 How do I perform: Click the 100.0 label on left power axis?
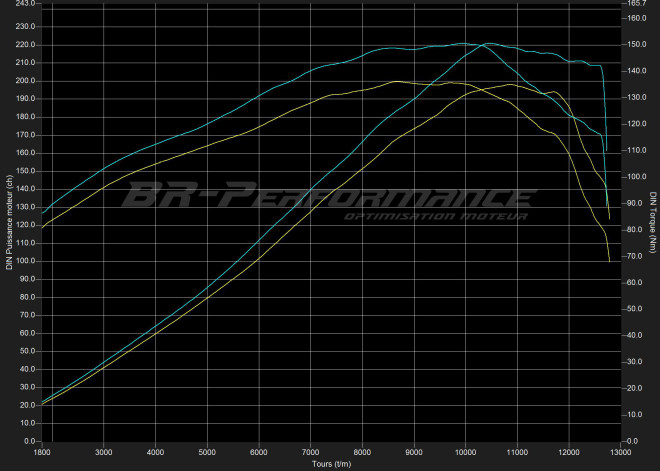pos(25,261)
